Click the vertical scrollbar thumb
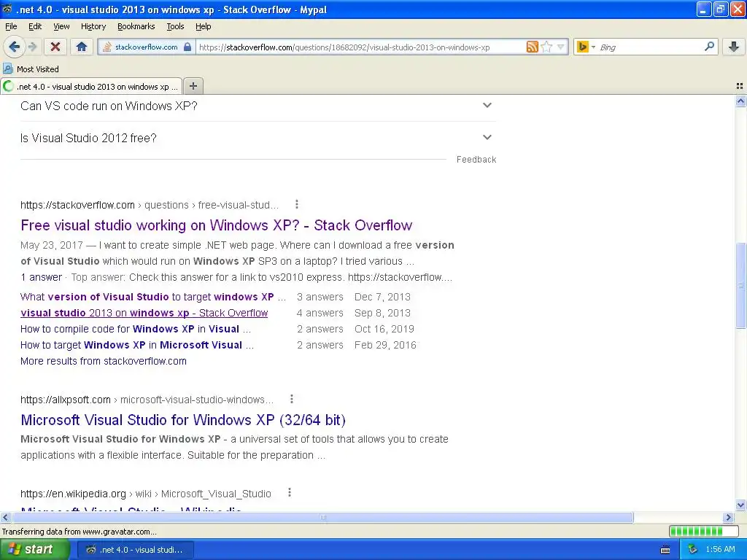Image resolution: width=747 pixels, height=560 pixels. 740,285
